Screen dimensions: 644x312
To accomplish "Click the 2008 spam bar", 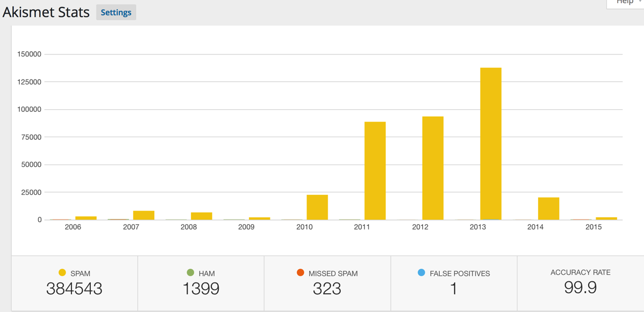I will tap(202, 216).
